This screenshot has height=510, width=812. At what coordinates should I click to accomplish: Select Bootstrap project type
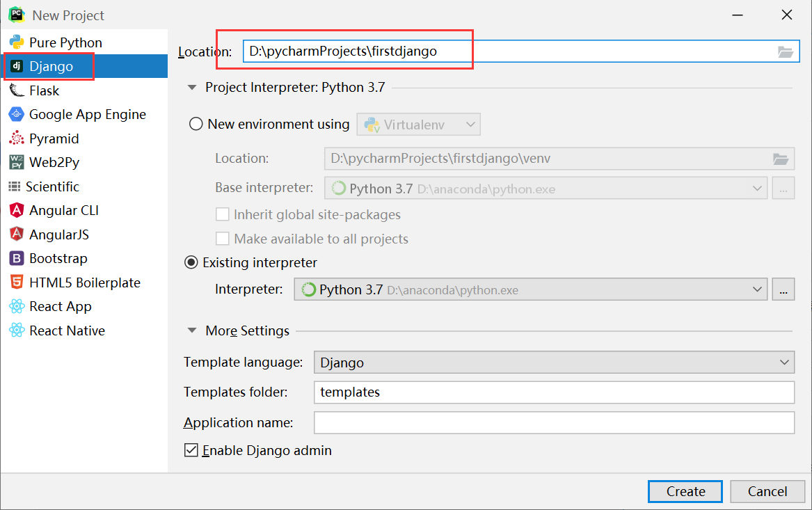(84, 258)
